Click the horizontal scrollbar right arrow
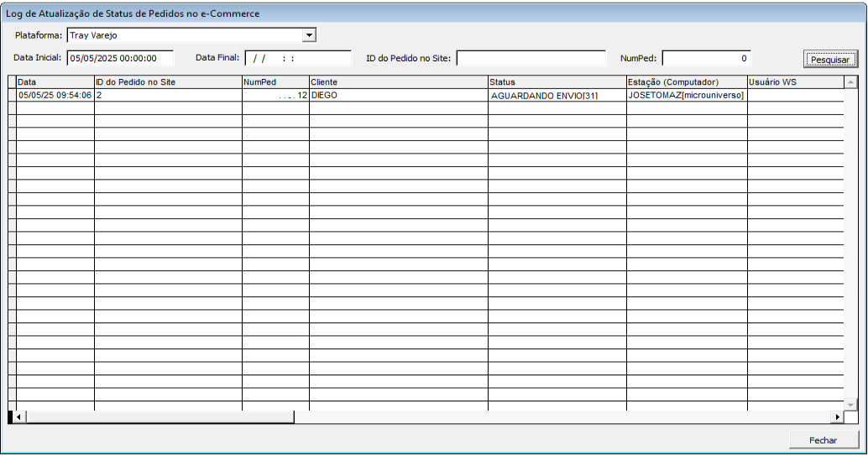This screenshot has width=868, height=456. 838,417
